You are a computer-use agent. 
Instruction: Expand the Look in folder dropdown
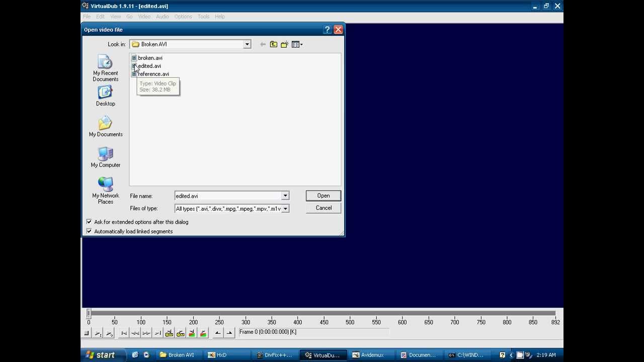pos(247,44)
